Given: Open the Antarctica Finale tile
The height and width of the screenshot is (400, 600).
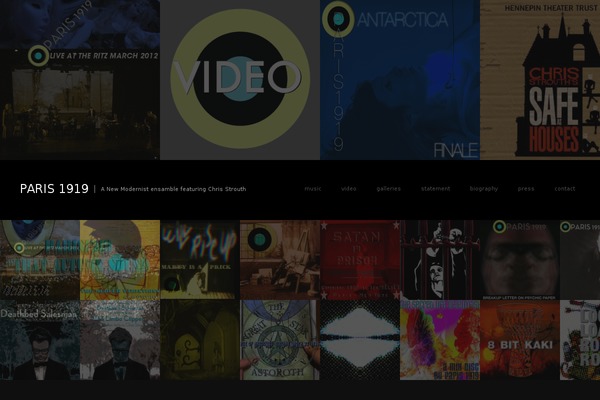Looking at the screenshot, I should tap(400, 80).
